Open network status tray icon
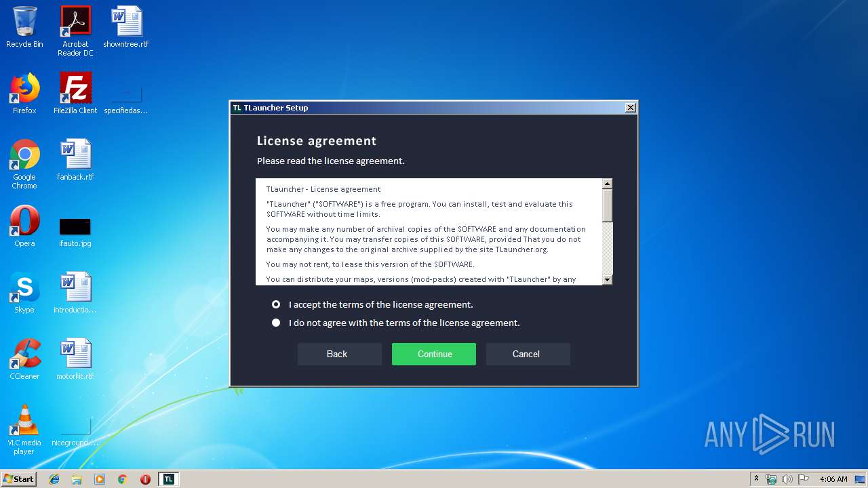Screen dimensions: 868x488 [771, 479]
